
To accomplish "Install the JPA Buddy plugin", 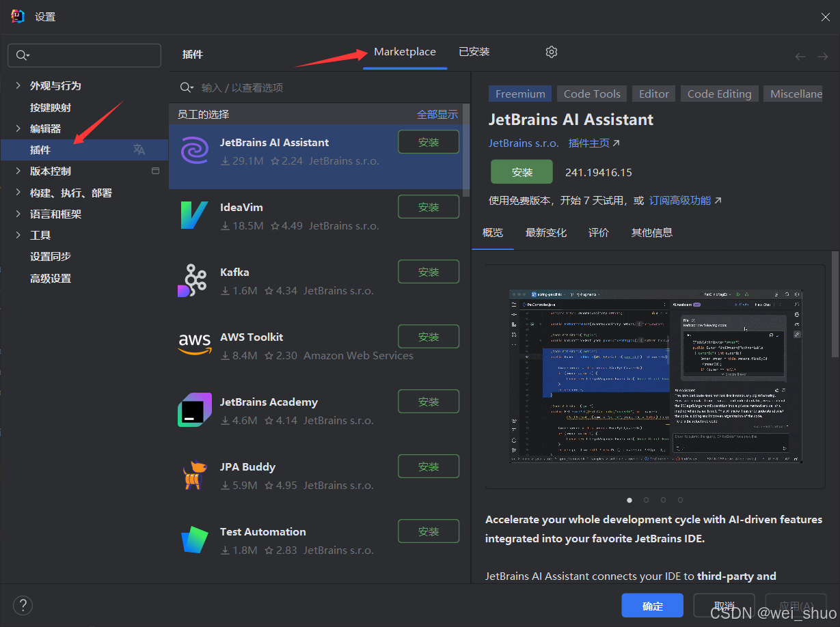I will coord(429,466).
